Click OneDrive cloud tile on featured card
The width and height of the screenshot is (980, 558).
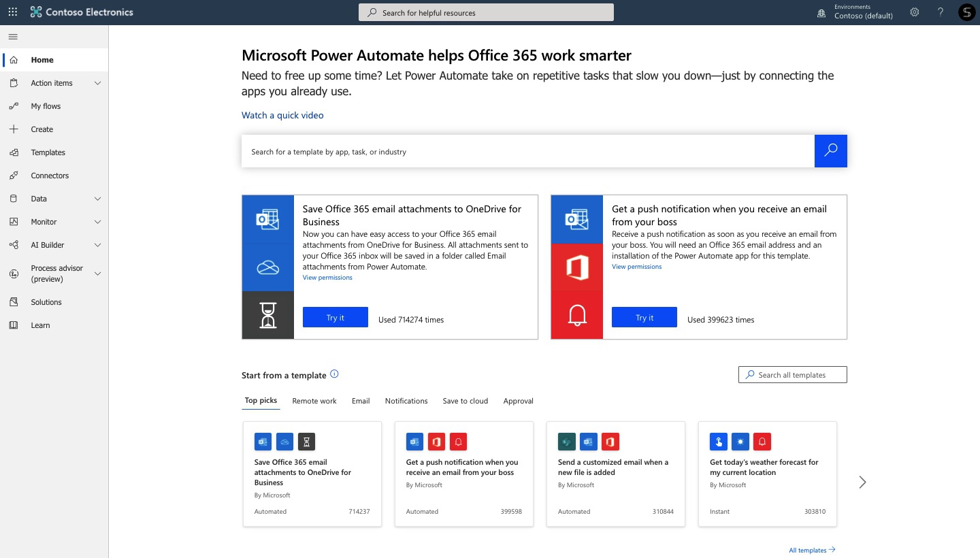point(268,267)
